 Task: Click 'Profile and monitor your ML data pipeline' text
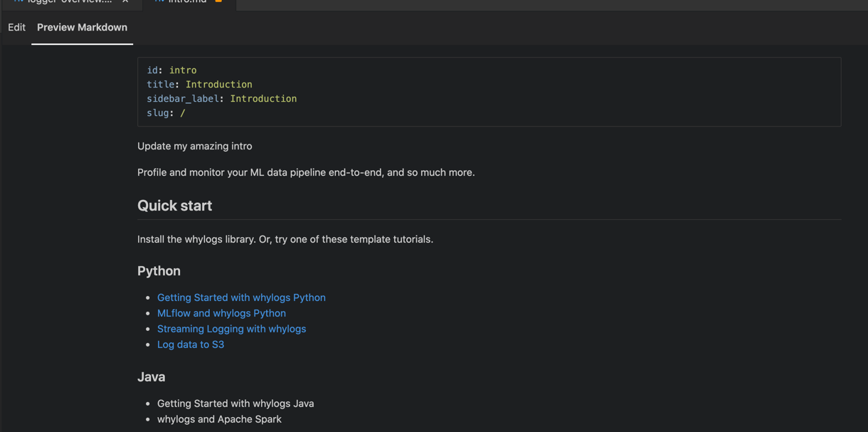306,172
